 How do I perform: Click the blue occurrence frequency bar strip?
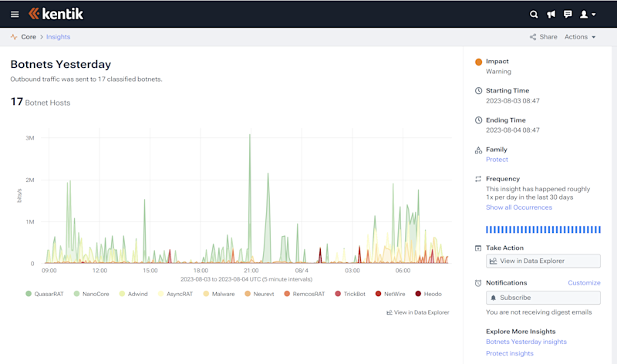[x=543, y=229]
